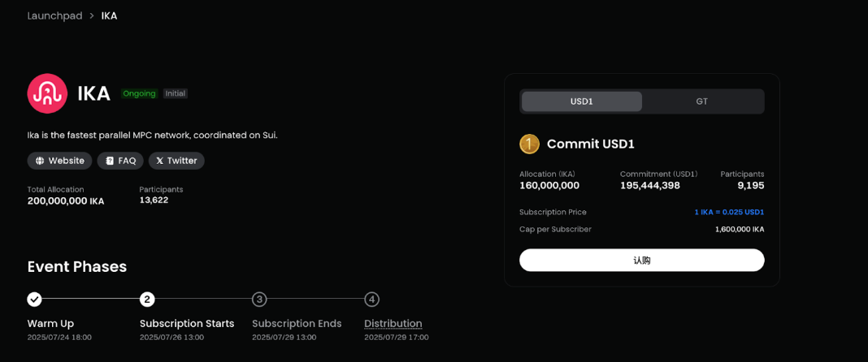The height and width of the screenshot is (362, 868).
Task: Click the Initial tag badge
Action: tap(176, 93)
